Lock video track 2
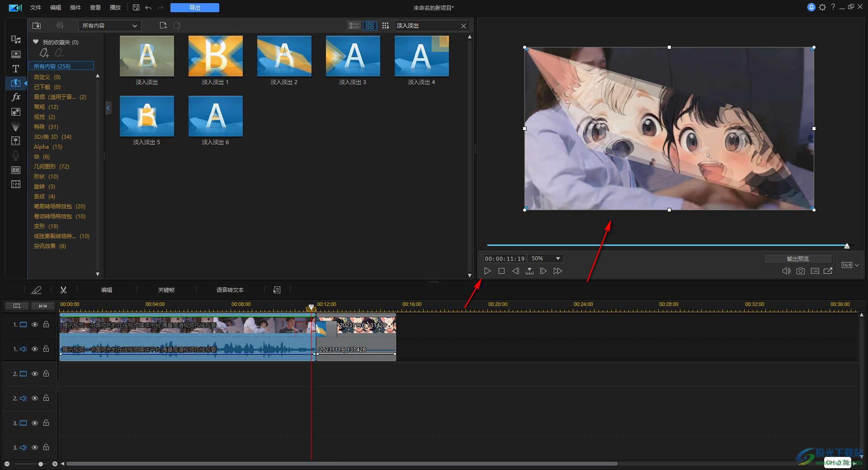 tap(46, 374)
